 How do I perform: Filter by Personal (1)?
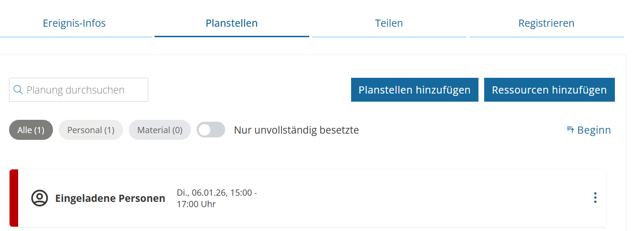coord(91,130)
